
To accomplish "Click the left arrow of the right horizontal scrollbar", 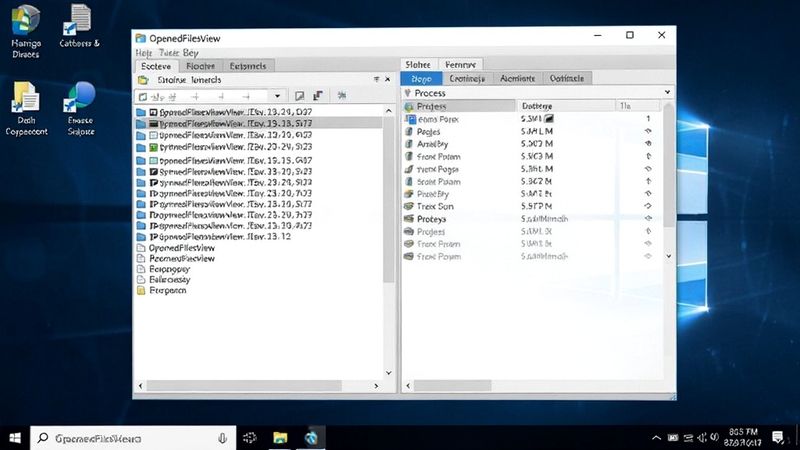I will tap(408, 386).
